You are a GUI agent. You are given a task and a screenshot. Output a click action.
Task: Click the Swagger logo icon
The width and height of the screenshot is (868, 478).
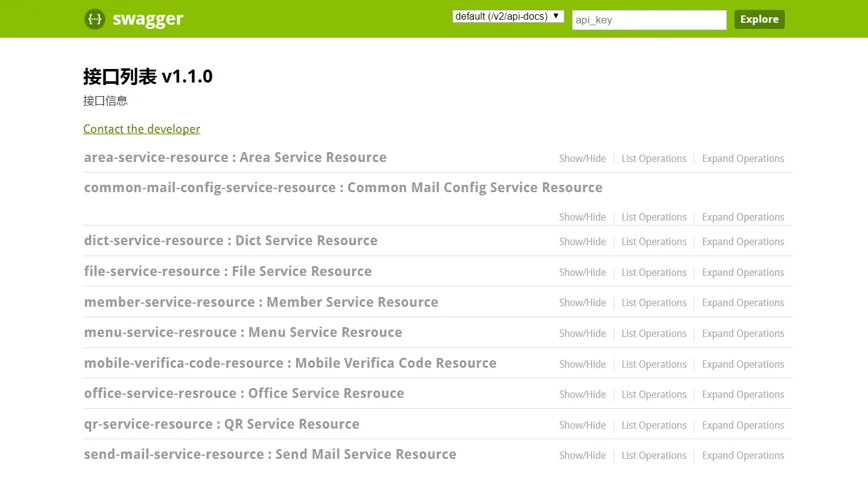pos(95,19)
